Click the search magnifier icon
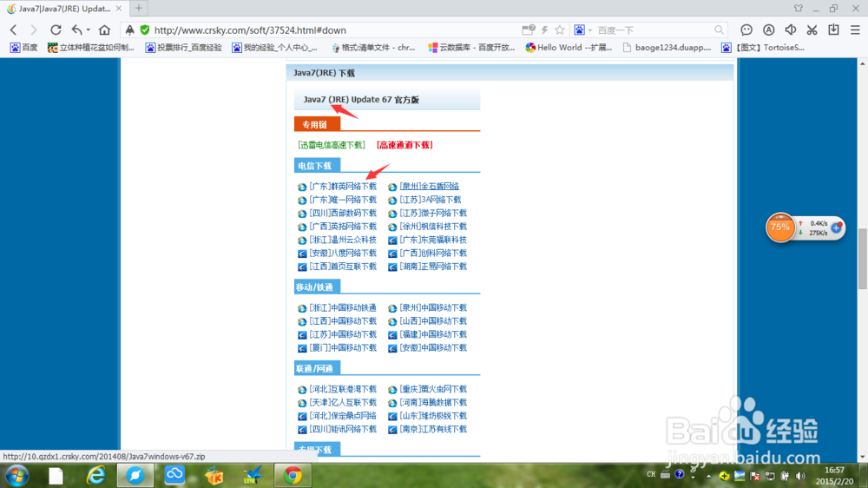This screenshot has height=488, width=868. point(719,30)
